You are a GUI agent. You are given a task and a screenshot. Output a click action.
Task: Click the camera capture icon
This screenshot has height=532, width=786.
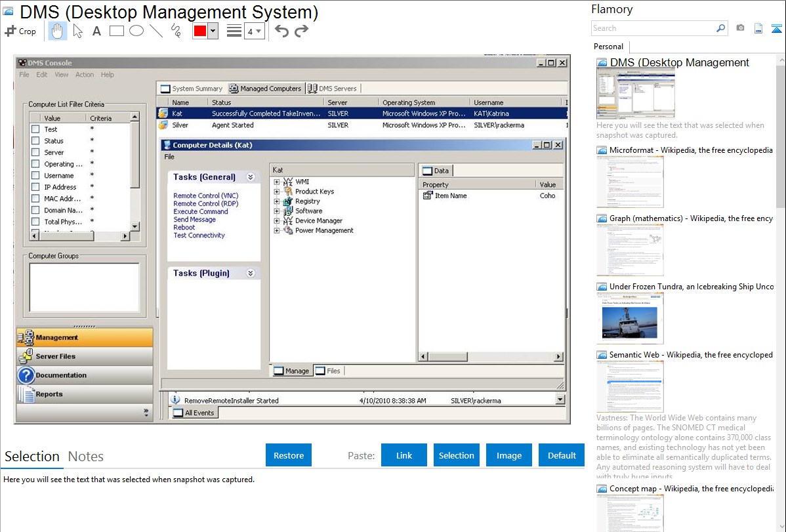(740, 28)
